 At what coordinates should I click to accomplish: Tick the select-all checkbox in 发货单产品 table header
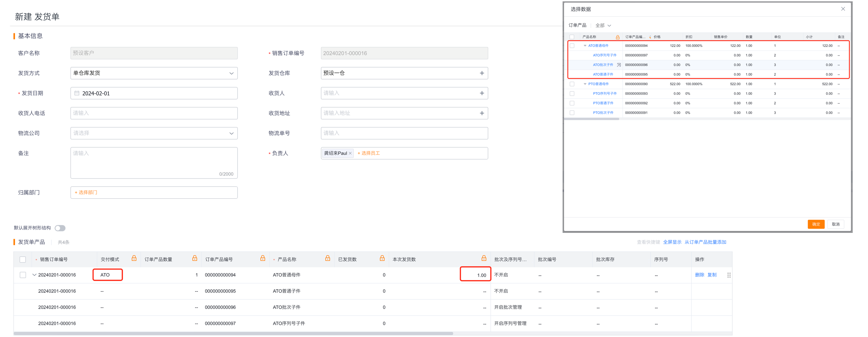pos(23,259)
